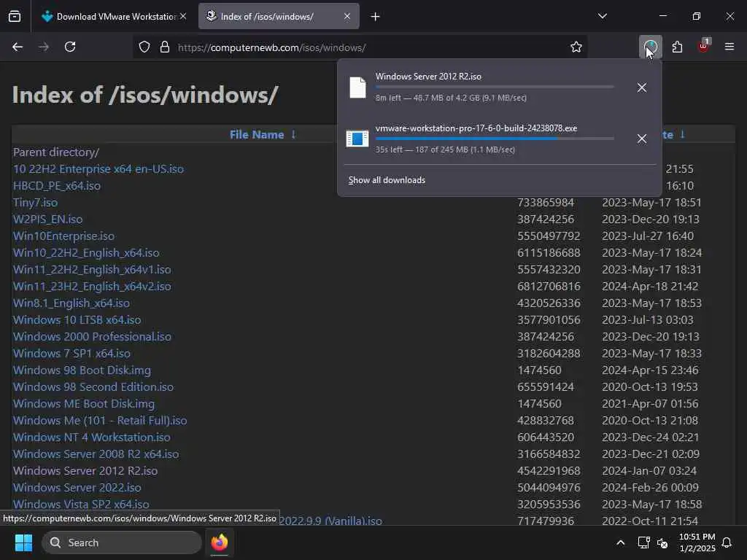Open a new tab with plus
The image size is (747, 560).
376,17
